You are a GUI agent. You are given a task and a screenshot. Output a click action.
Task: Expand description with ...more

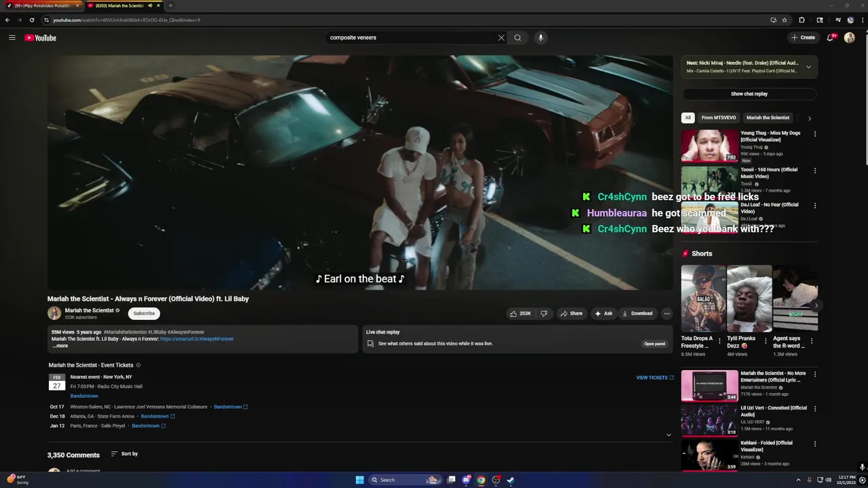point(60,346)
